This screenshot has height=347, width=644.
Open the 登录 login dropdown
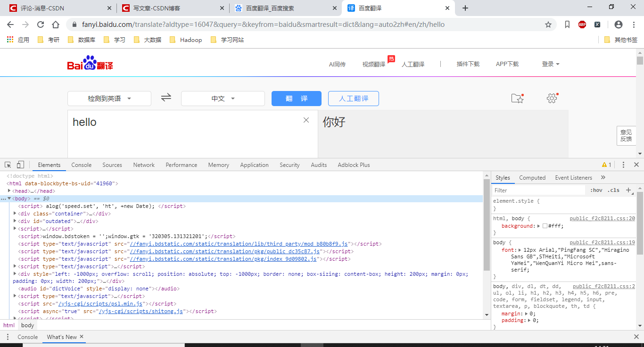(x=551, y=64)
